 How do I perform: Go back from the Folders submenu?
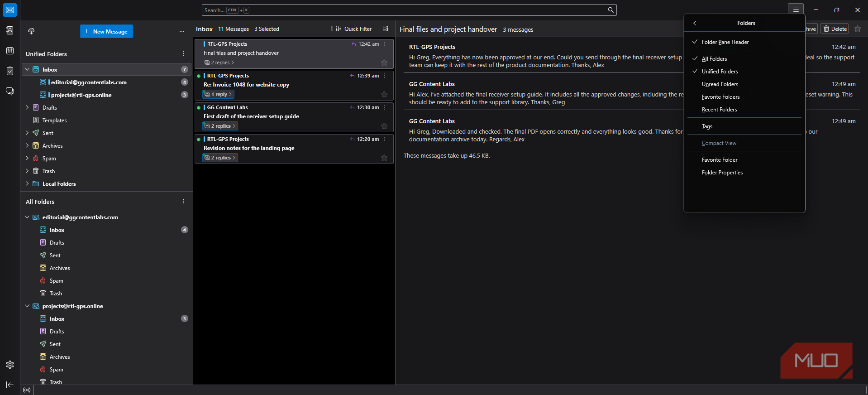(x=695, y=23)
